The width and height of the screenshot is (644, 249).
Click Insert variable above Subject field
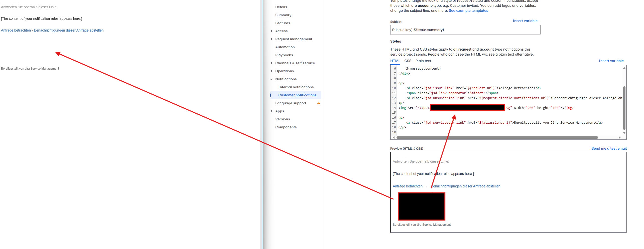pos(525,21)
